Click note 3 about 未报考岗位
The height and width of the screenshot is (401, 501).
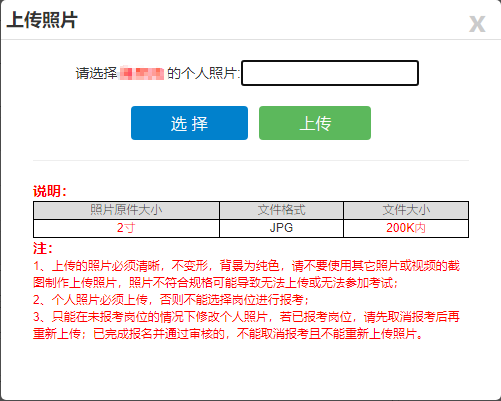247,325
